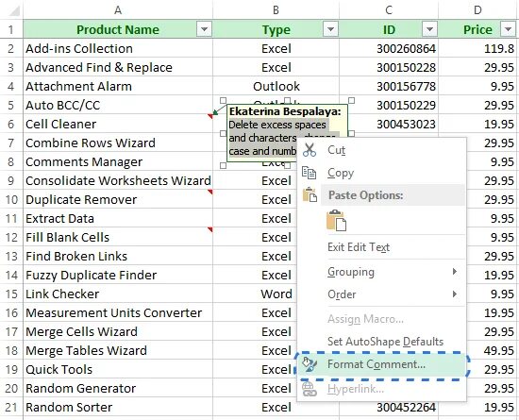Open the ID column filter dropdown
This screenshot has height=420, width=519.
(429, 29)
